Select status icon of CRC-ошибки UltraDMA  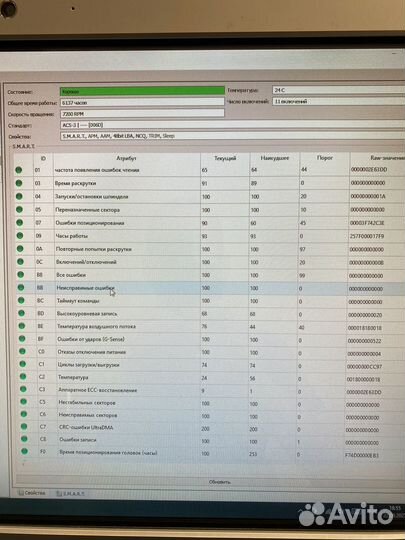point(24,426)
